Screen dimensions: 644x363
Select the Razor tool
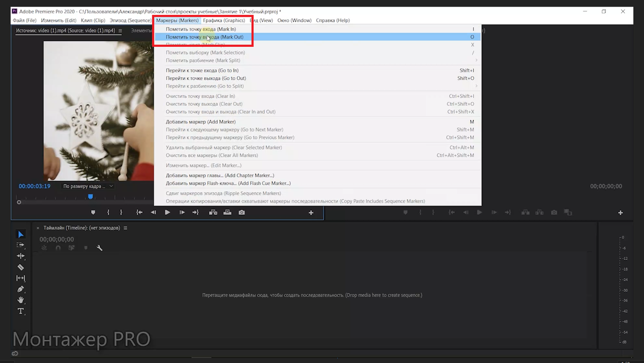tap(21, 267)
